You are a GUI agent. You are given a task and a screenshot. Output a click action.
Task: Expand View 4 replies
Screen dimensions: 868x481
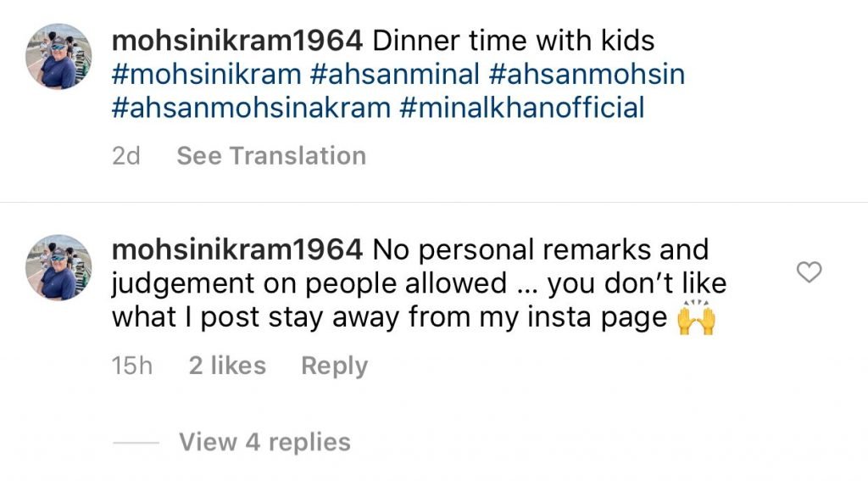[x=264, y=442]
